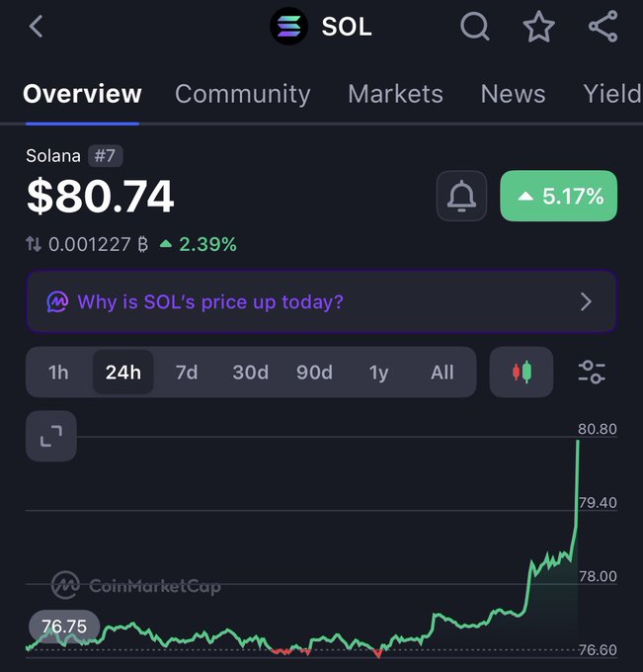Select the 1h timeframe
Viewport: 643px width, 672px height.
[58, 372]
